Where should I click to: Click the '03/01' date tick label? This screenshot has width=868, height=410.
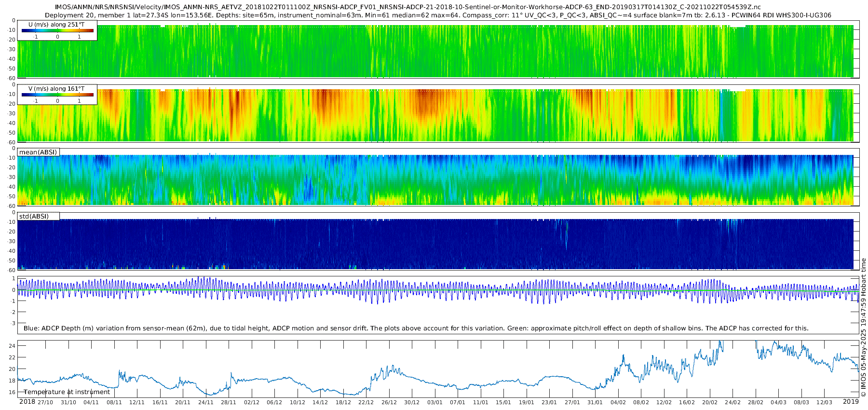coord(435,402)
